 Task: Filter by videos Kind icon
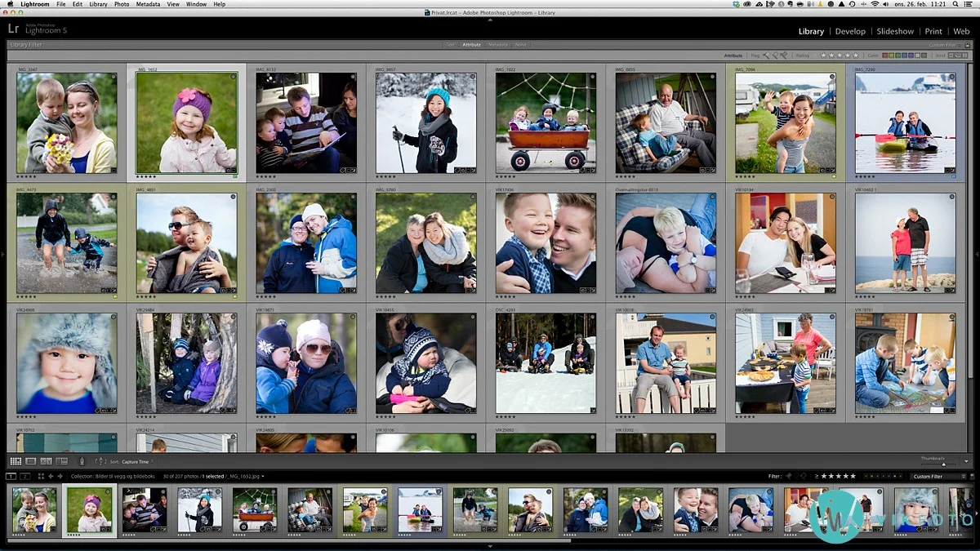[x=964, y=56]
